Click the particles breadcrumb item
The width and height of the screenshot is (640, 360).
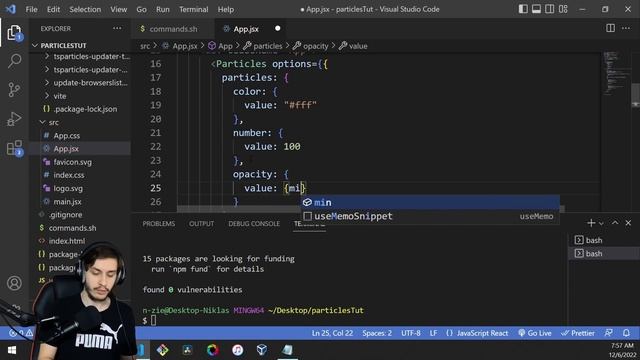pyautogui.click(x=263, y=46)
